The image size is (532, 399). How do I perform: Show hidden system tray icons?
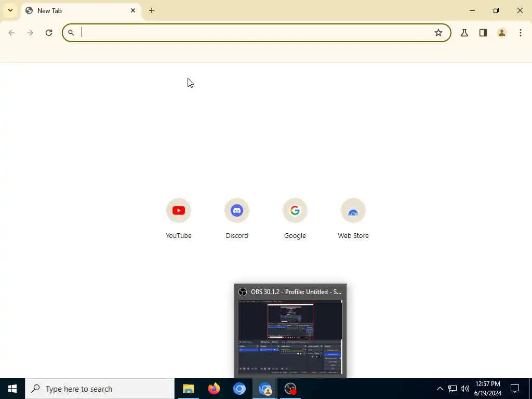pyautogui.click(x=440, y=389)
